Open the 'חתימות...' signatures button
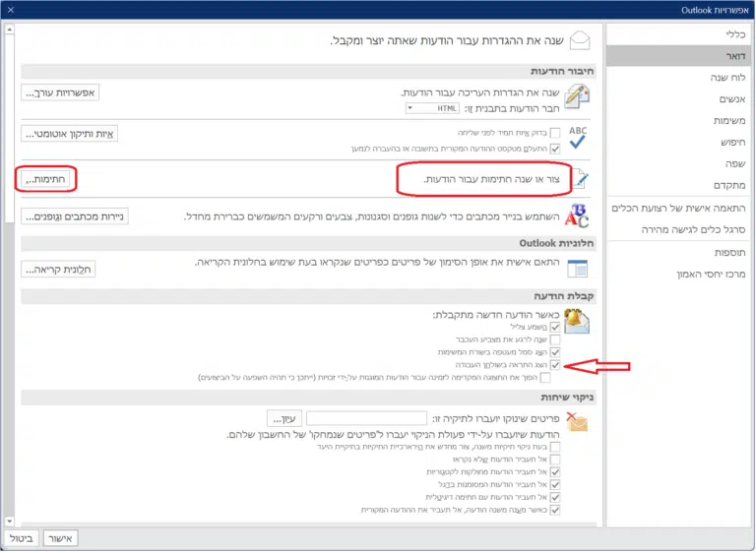756x553 pixels. (45, 179)
